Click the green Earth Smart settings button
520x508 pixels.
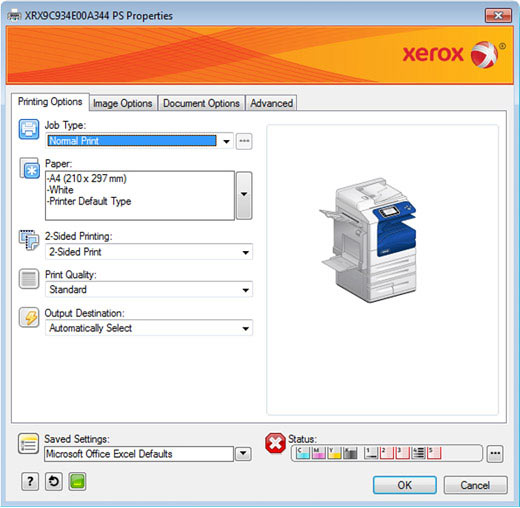[x=77, y=481]
